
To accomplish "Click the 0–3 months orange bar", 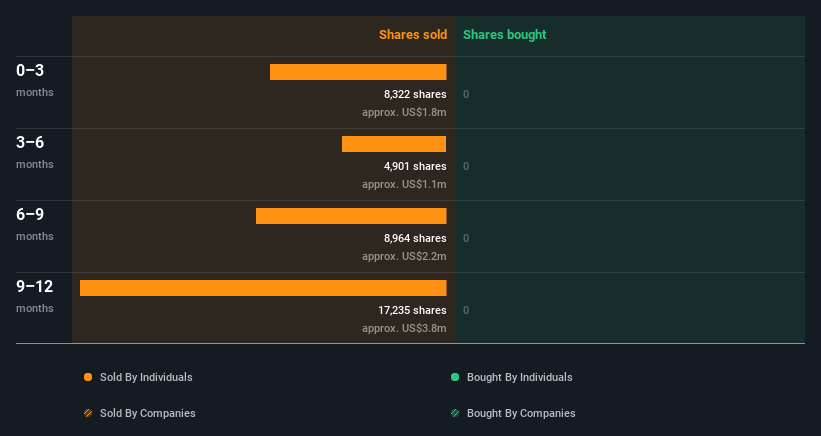I will tap(358, 72).
